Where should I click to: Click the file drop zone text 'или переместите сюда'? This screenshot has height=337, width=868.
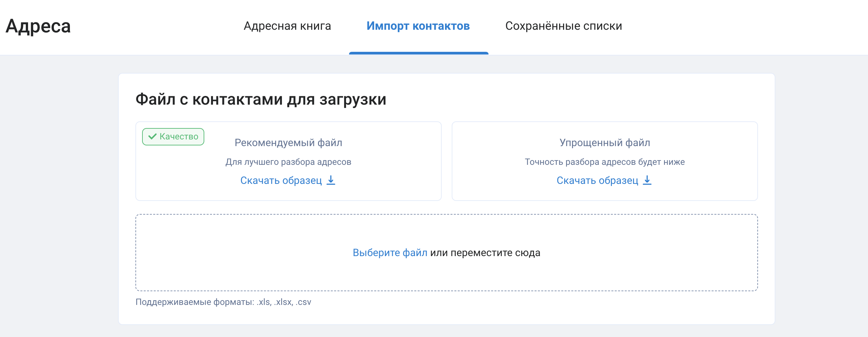coord(485,252)
